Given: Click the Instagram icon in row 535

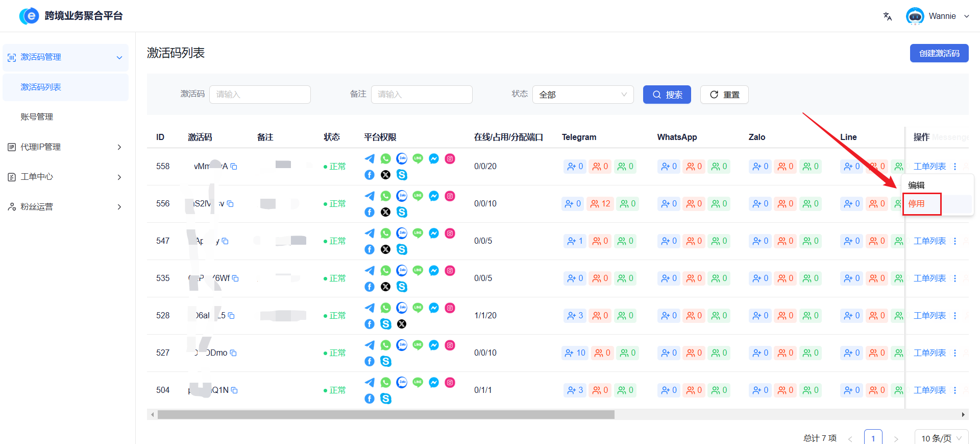Looking at the screenshot, I should 450,271.
